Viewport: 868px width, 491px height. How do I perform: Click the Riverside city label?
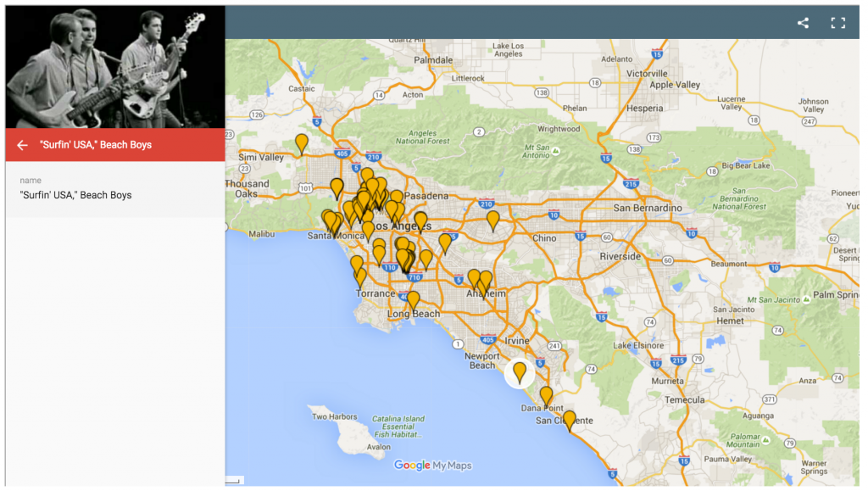(x=620, y=256)
